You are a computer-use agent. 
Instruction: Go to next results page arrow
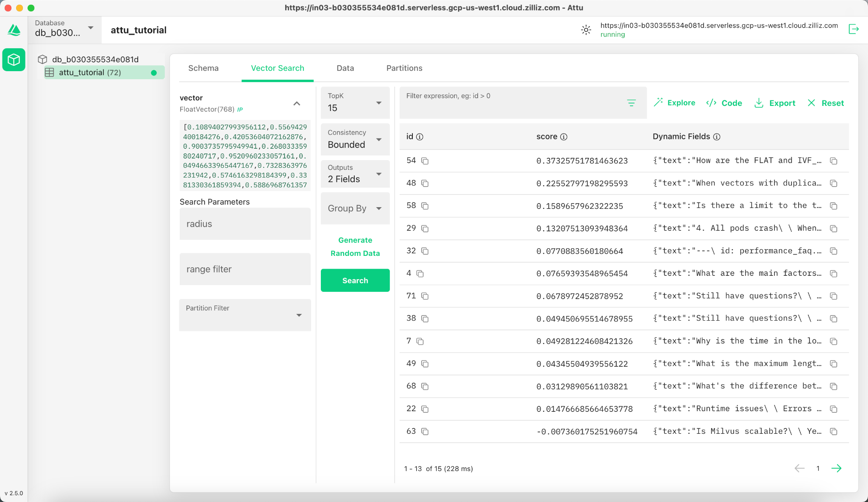click(x=836, y=468)
